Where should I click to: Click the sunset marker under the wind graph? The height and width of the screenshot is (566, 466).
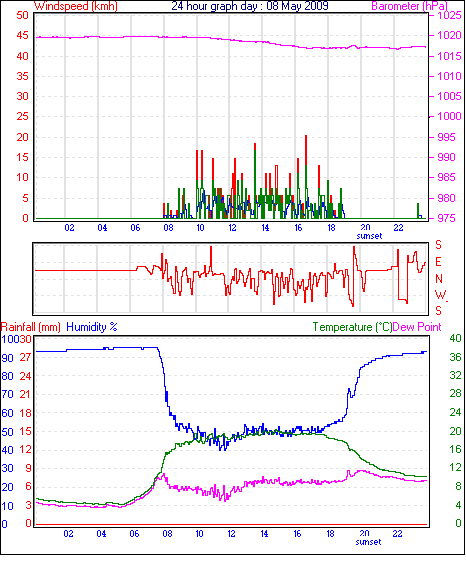369,236
